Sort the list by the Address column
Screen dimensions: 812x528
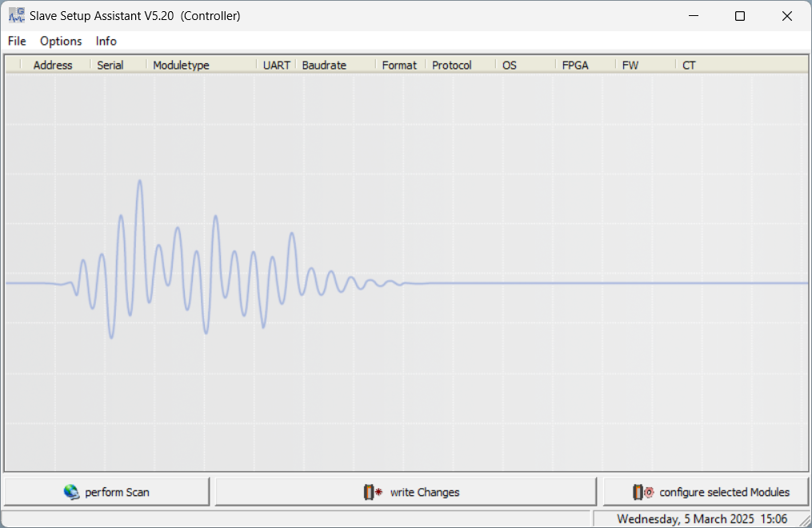click(53, 65)
